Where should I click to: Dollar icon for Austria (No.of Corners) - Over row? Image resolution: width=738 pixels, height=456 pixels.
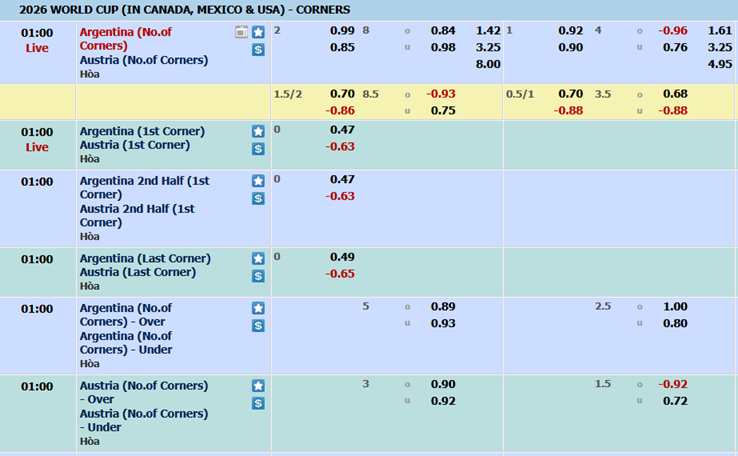258,403
